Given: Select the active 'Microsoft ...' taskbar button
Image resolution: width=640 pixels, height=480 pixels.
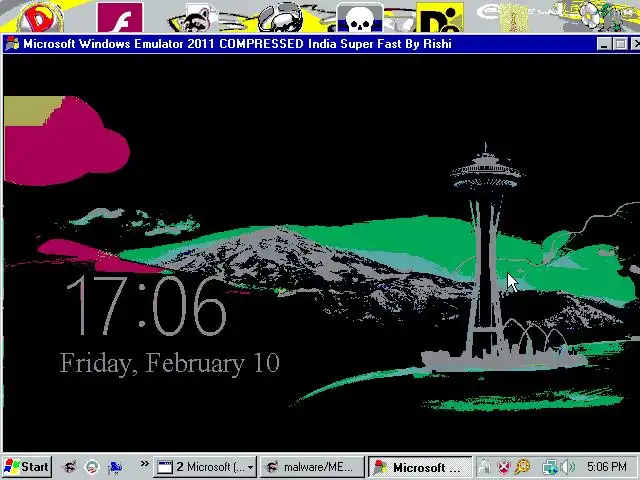Looking at the screenshot, I should point(420,467).
